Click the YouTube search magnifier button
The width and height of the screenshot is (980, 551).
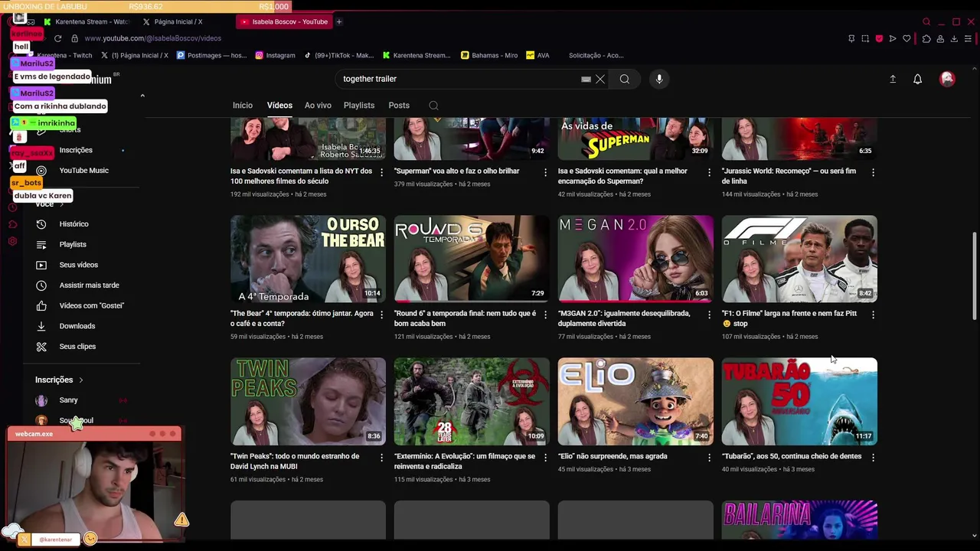click(x=625, y=79)
